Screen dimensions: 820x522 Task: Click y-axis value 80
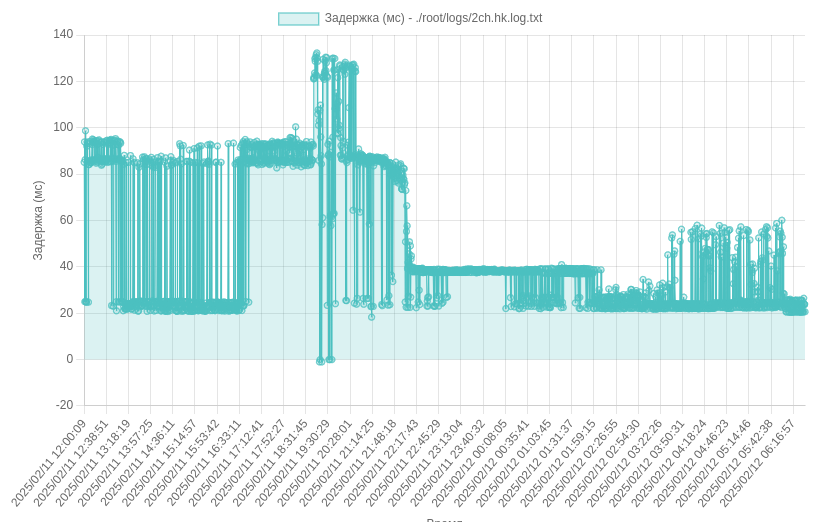[x=66, y=173]
